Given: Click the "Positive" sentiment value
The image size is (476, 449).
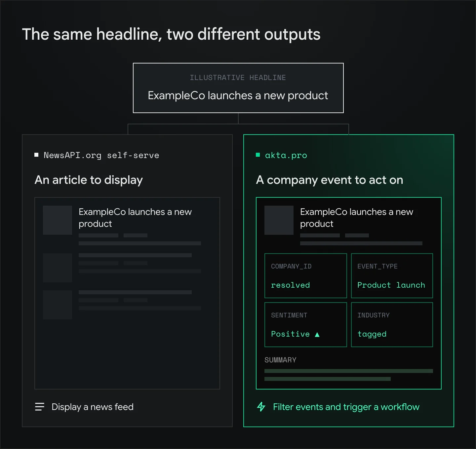Looking at the screenshot, I should pos(291,334).
